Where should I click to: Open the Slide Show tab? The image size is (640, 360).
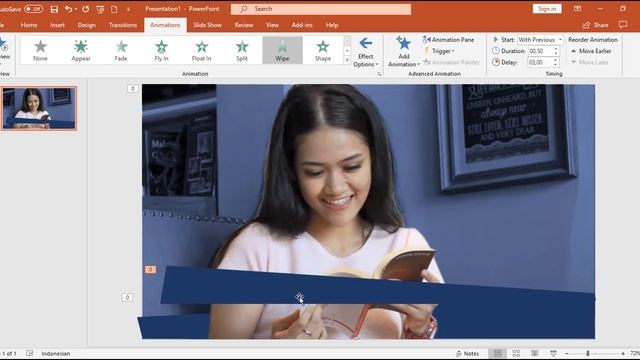pyautogui.click(x=207, y=25)
